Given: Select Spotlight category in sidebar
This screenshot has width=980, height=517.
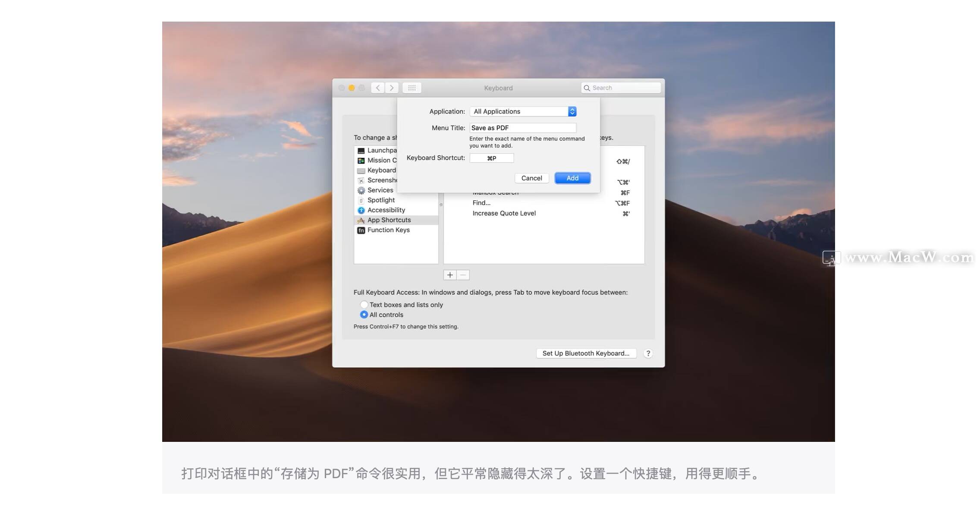Looking at the screenshot, I should tap(381, 200).
